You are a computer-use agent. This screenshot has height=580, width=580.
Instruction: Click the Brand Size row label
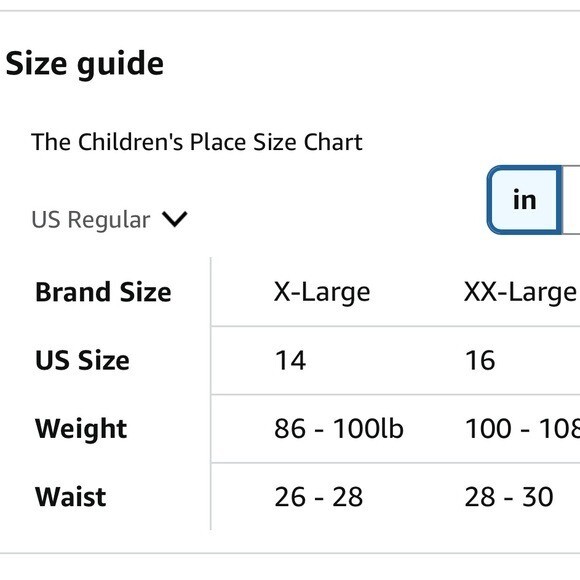click(x=103, y=292)
